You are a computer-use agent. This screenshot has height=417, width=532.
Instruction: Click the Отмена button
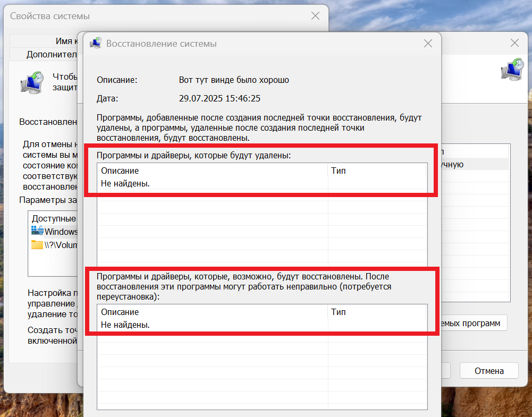point(489,371)
